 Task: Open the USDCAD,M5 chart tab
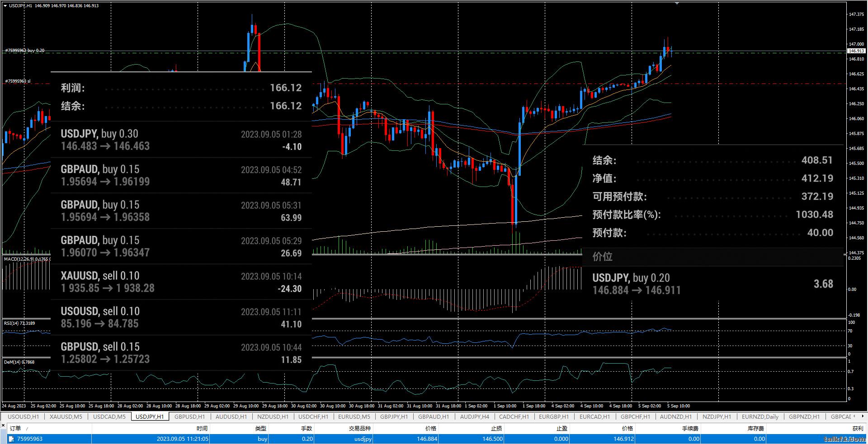coord(109,416)
